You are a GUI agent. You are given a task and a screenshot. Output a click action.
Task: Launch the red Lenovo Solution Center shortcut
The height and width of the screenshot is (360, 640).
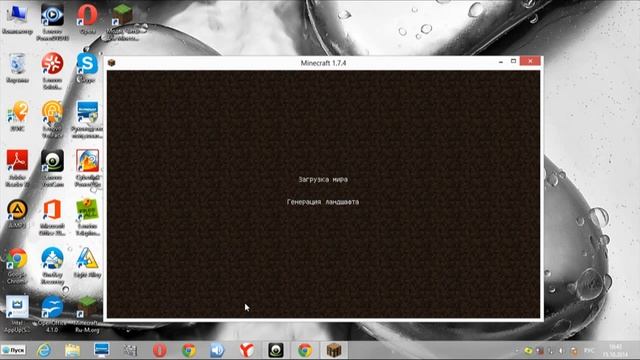52,70
